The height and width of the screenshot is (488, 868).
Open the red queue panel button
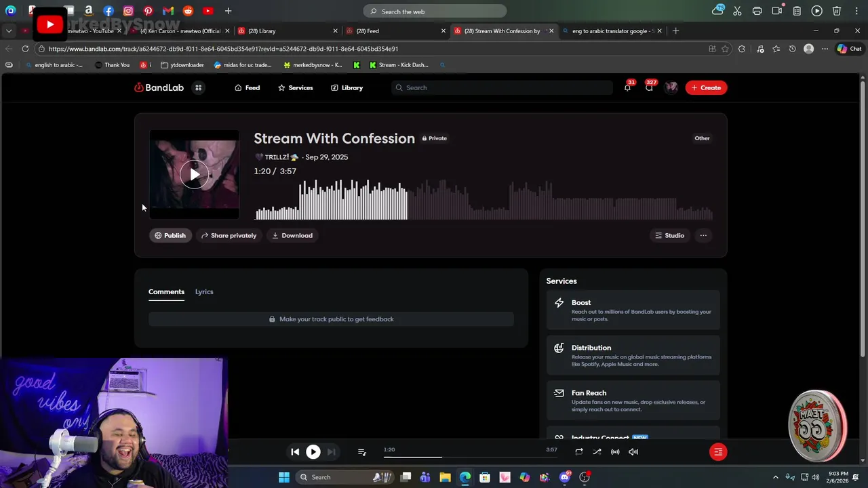[718, 451]
